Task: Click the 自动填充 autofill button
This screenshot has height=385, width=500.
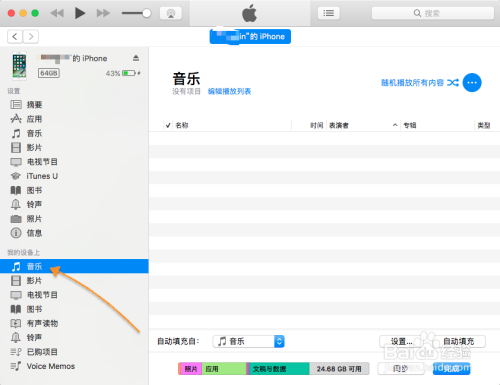Action: (459, 341)
